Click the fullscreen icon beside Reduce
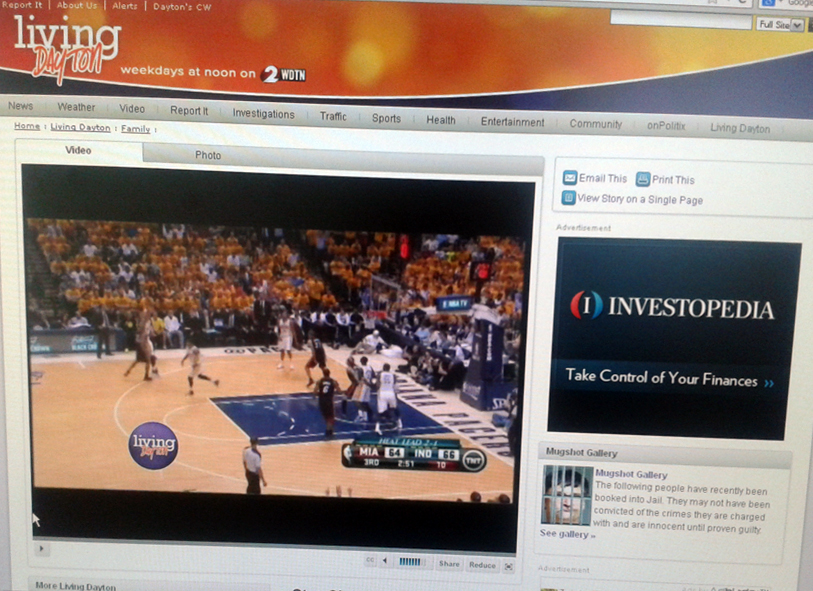This screenshot has height=591, width=813. point(510,566)
